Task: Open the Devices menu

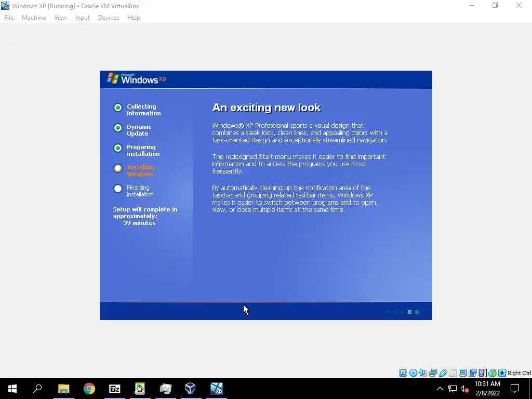Action: (108, 18)
